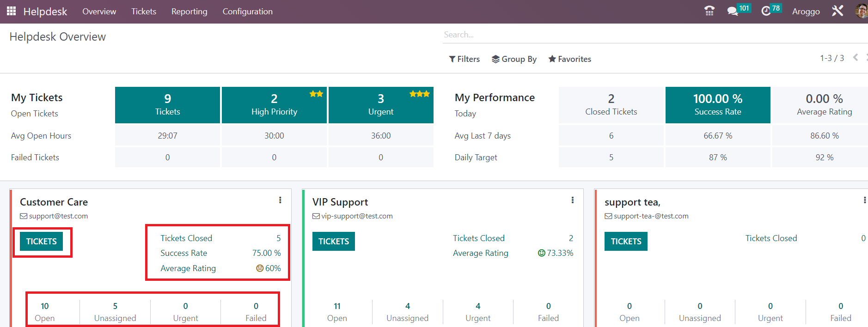This screenshot has width=868, height=327.
Task: Open the 3 Urgent tickets tile
Action: point(381,105)
